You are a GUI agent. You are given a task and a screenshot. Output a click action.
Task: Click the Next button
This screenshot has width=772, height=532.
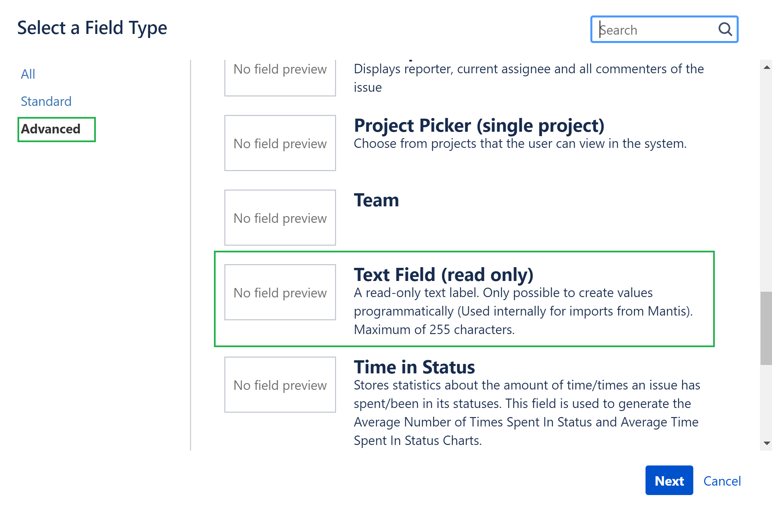(x=669, y=480)
